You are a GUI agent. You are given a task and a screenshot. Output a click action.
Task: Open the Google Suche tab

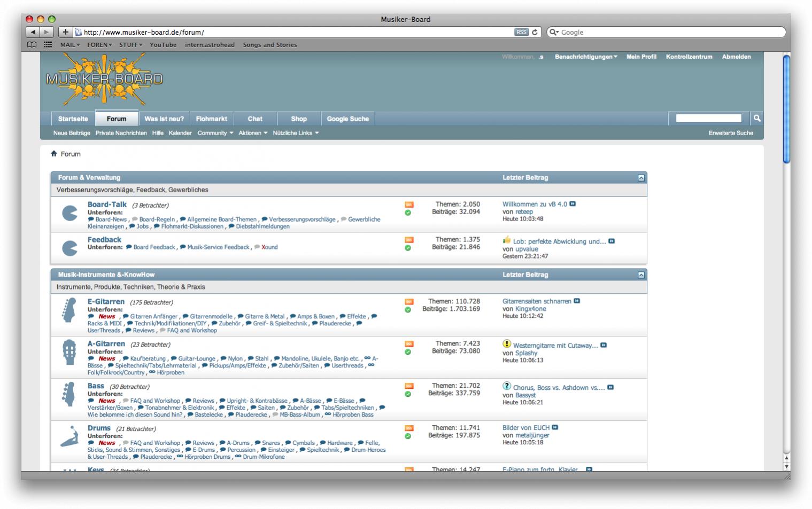click(348, 119)
